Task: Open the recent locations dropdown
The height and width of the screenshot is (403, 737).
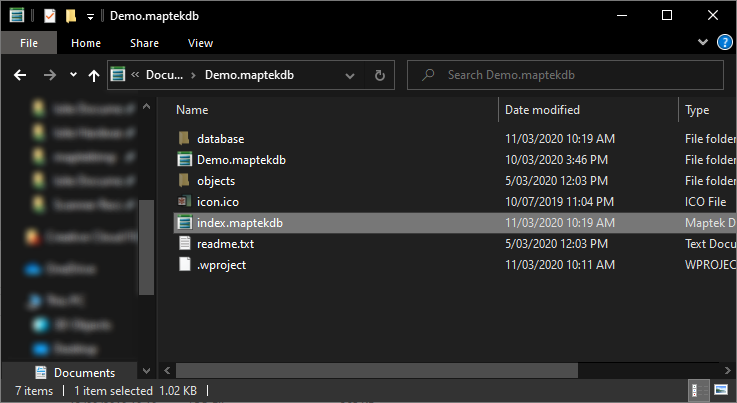Action: tap(73, 75)
